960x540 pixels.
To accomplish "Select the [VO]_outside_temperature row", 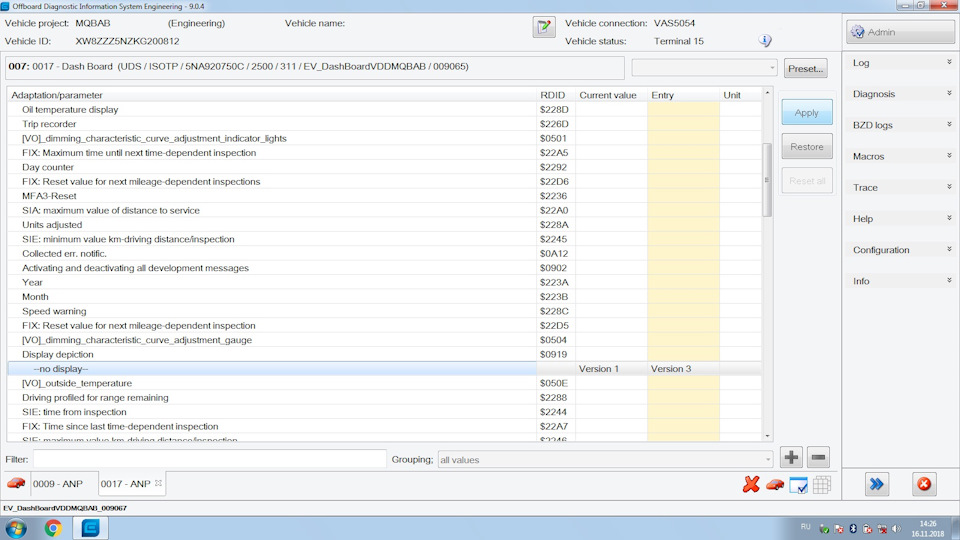I will click(384, 383).
